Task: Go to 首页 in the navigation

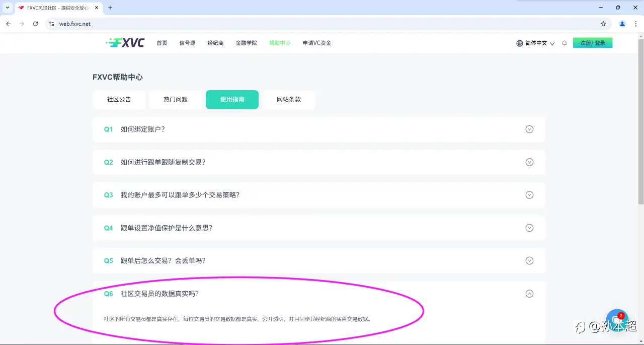Action: pos(162,43)
